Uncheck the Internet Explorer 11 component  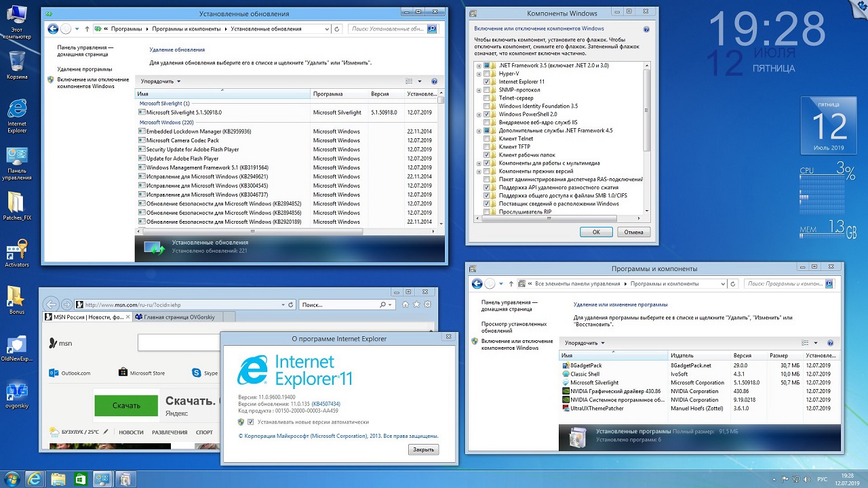(487, 82)
